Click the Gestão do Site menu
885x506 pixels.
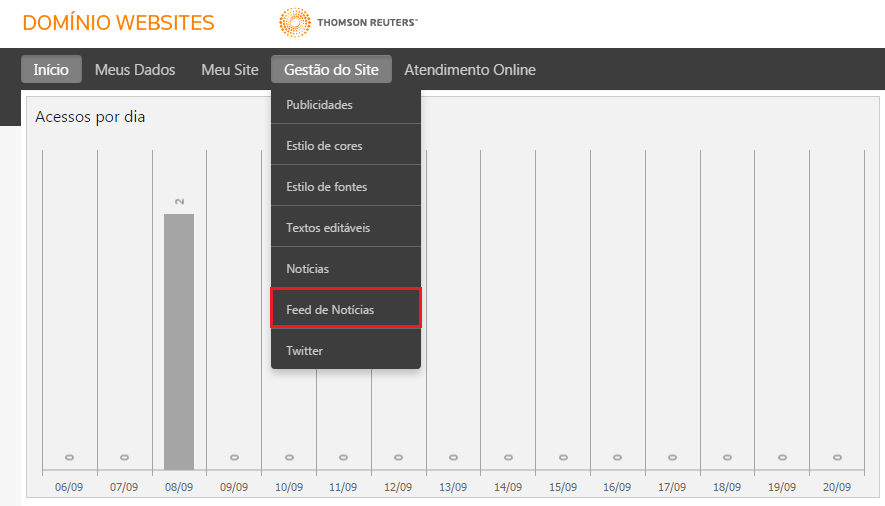pyautogui.click(x=331, y=69)
